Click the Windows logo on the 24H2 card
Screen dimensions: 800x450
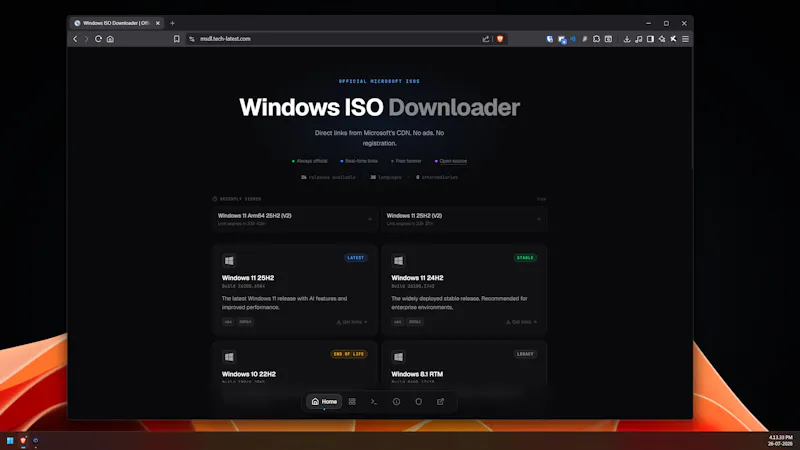(x=398, y=261)
